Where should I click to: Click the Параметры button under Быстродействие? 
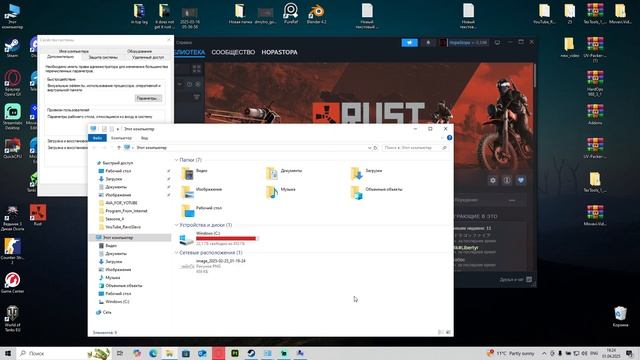(x=148, y=98)
